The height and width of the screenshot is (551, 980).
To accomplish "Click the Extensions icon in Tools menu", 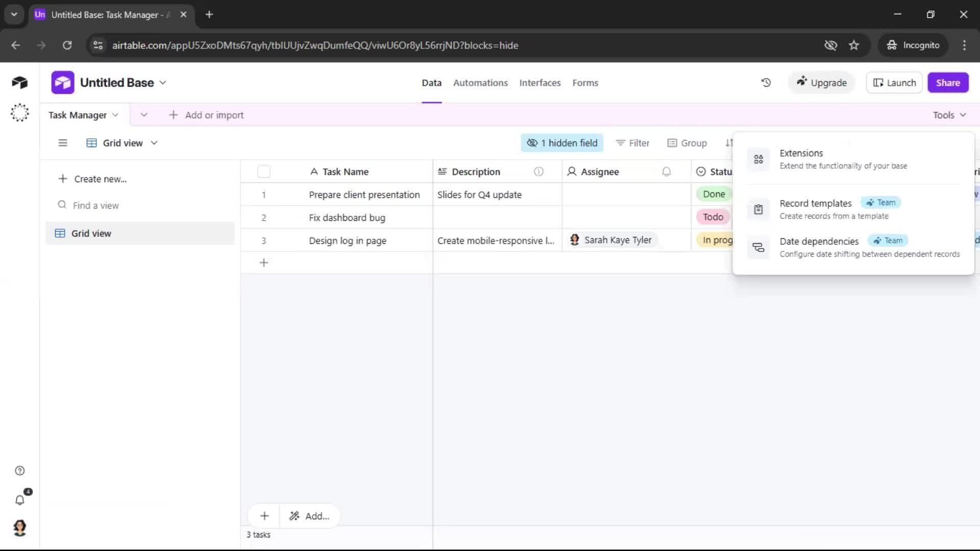I will [758, 159].
